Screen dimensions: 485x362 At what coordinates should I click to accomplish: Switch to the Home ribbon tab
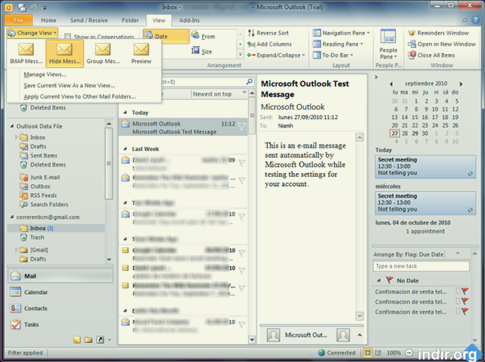coord(48,20)
